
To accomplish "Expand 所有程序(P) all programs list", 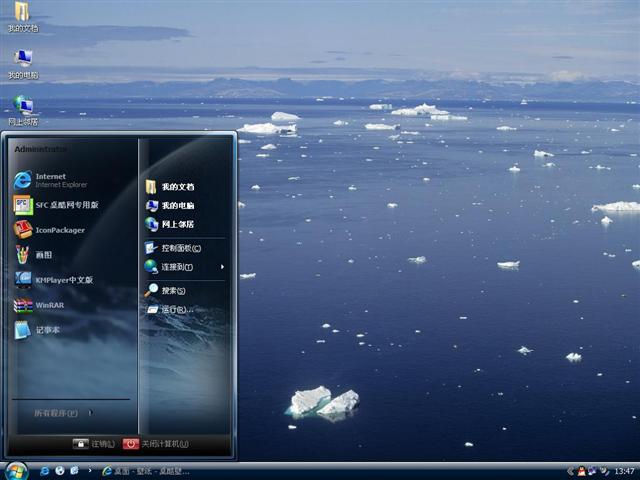I will tap(63, 413).
